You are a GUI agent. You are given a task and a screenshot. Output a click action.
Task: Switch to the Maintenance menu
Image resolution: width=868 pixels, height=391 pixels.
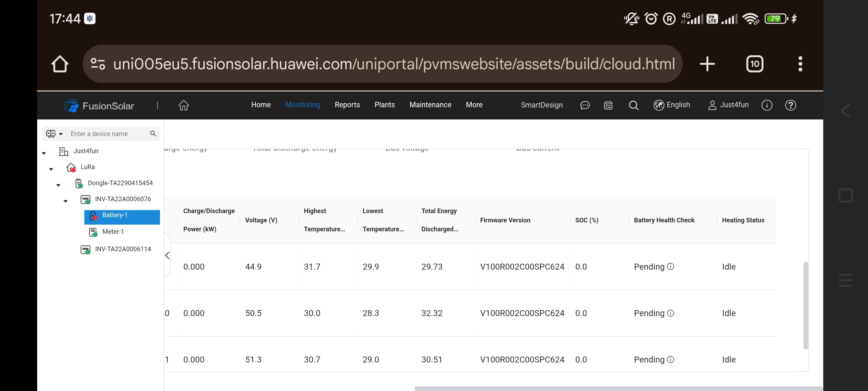[430, 105]
